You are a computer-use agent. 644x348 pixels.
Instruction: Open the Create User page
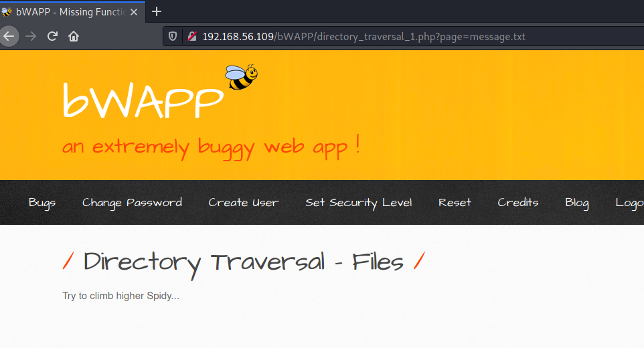click(x=243, y=203)
